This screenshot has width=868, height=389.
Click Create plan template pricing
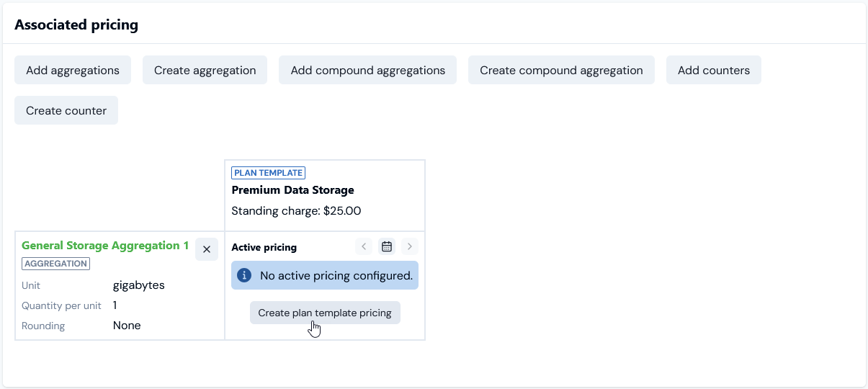click(x=325, y=313)
